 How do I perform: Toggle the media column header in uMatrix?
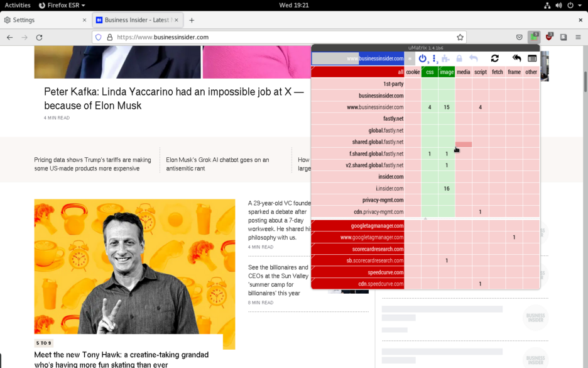(x=464, y=72)
